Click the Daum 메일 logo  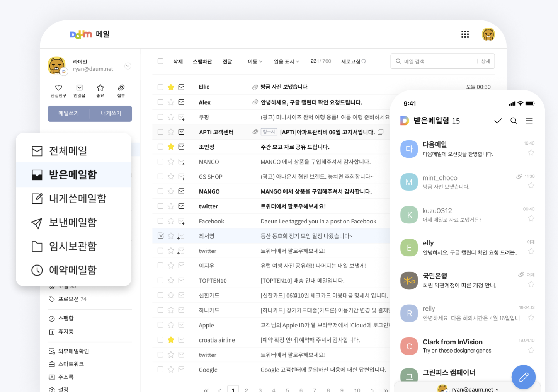pos(90,34)
